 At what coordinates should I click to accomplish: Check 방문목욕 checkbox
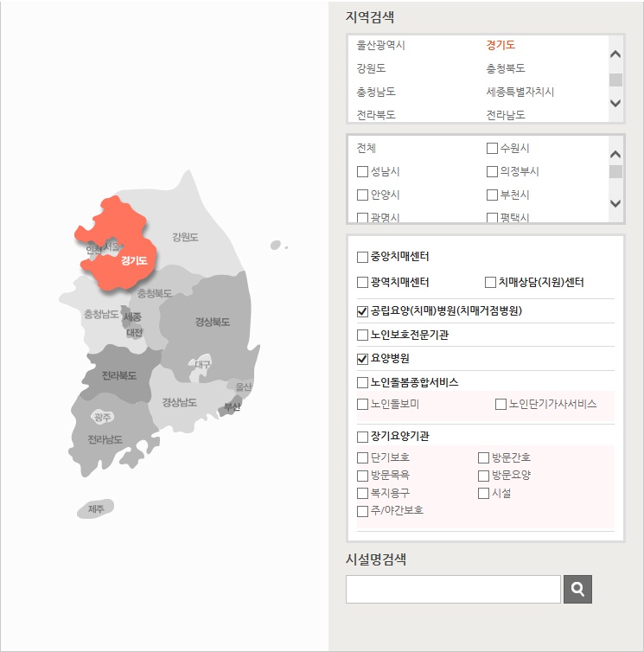point(362,476)
